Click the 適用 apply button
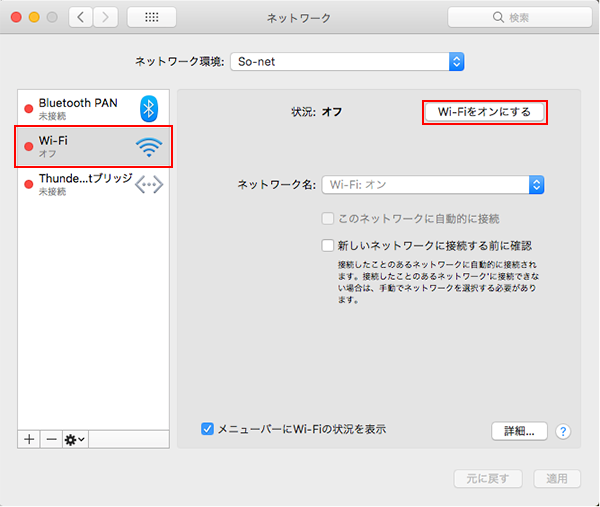 click(x=556, y=479)
